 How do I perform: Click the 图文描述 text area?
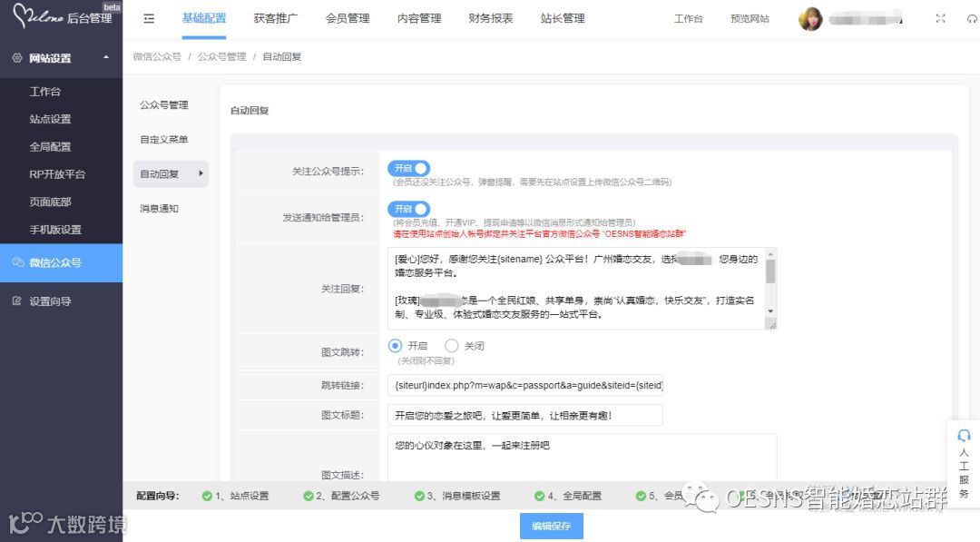(582, 458)
